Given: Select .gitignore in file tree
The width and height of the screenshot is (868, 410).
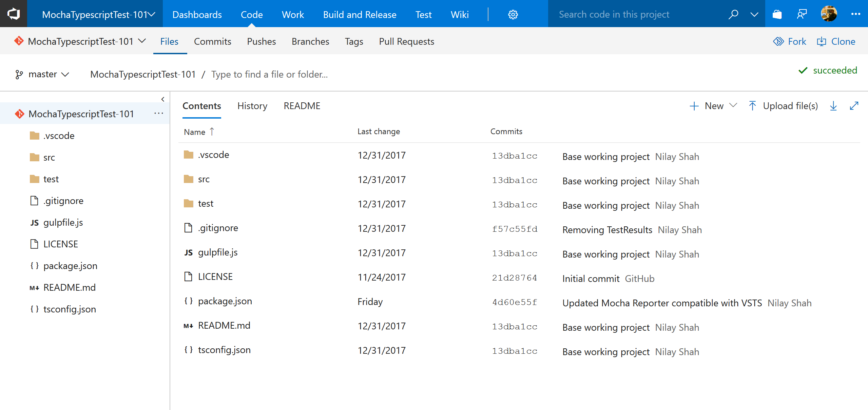Looking at the screenshot, I should pyautogui.click(x=63, y=201).
